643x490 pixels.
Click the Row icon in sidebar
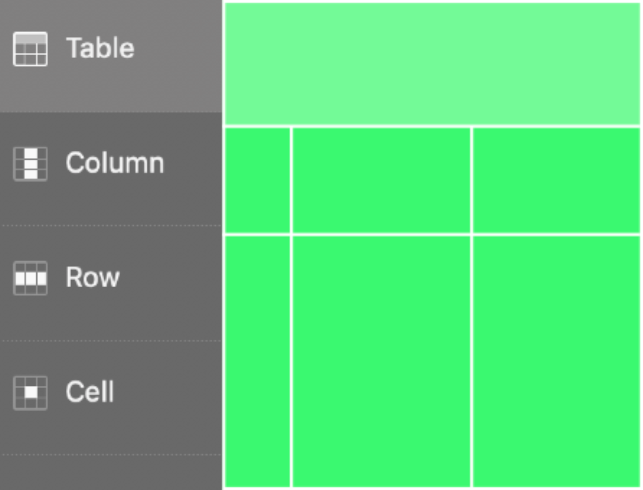click(x=30, y=277)
